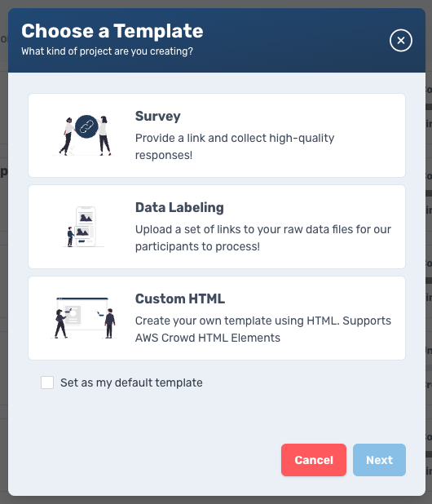Screen dimensions: 432x504
Task: Click the Data Labeling phone illustration icon
Action: 83,227
